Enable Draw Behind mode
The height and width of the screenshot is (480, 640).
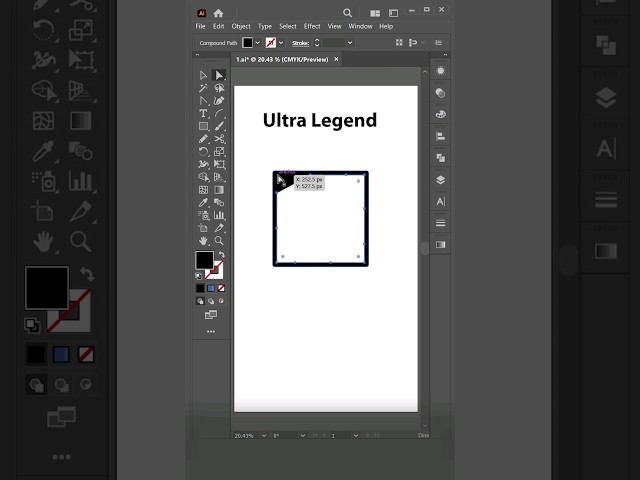click(x=211, y=301)
